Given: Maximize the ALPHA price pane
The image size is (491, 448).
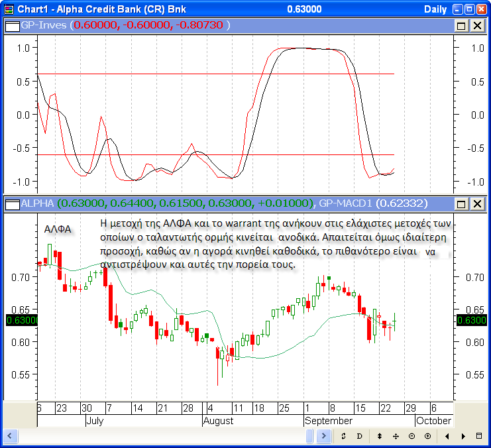Looking at the screenshot, I should [x=461, y=203].
